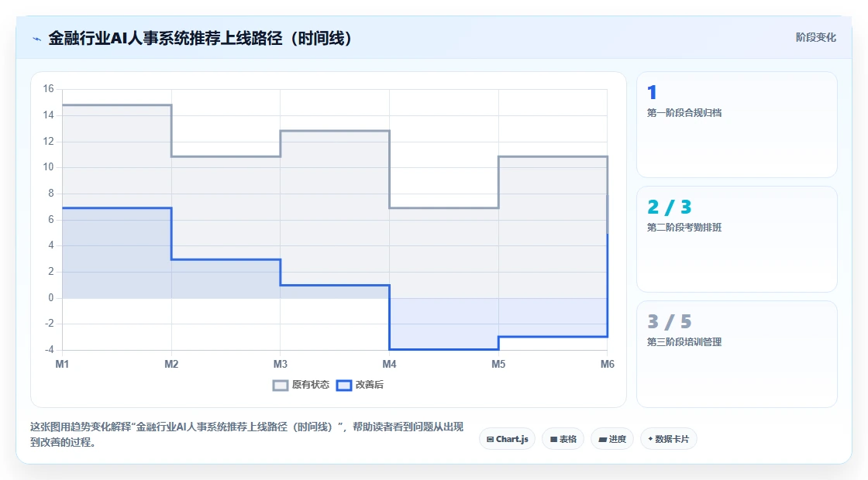The width and height of the screenshot is (868, 480).
Task: Click the 表格 tag icon
Action: pyautogui.click(x=553, y=439)
